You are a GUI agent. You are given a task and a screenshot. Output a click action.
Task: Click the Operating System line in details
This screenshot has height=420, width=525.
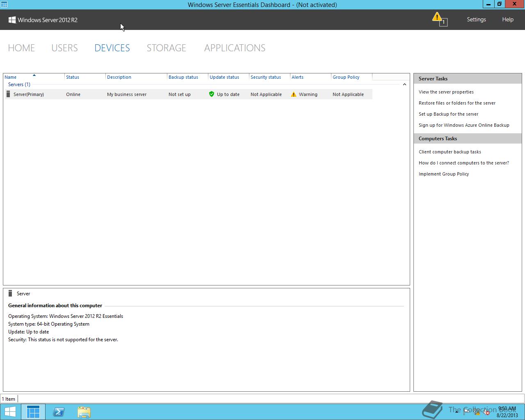[66, 316]
